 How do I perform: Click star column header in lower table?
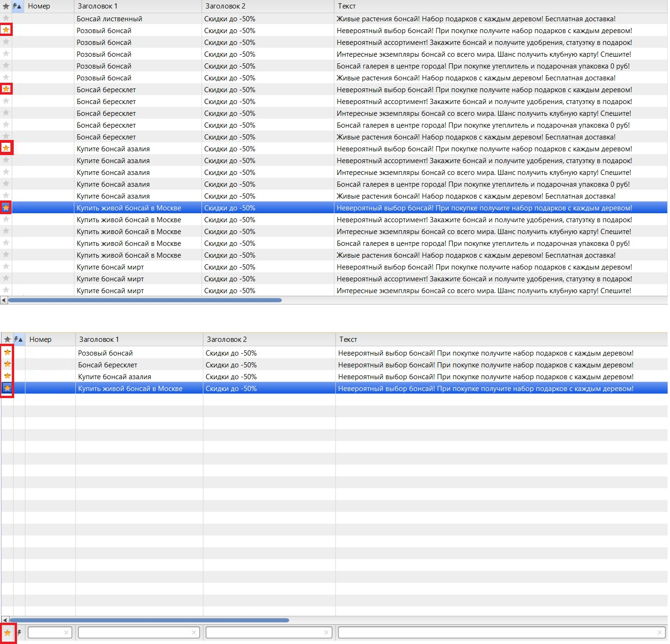pyautogui.click(x=7, y=339)
